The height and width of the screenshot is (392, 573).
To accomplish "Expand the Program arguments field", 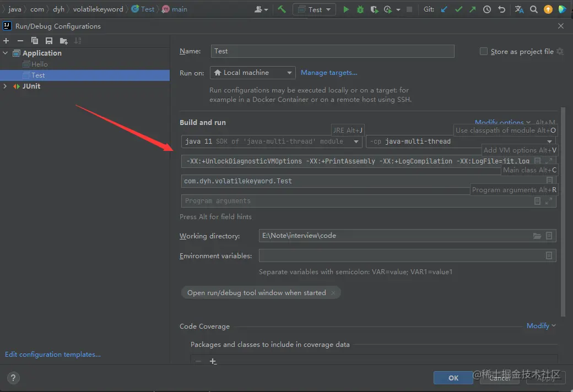I will point(549,201).
